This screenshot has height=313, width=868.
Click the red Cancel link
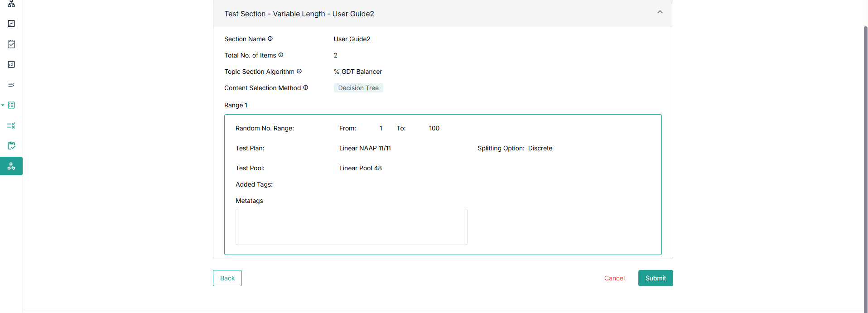[614, 278]
